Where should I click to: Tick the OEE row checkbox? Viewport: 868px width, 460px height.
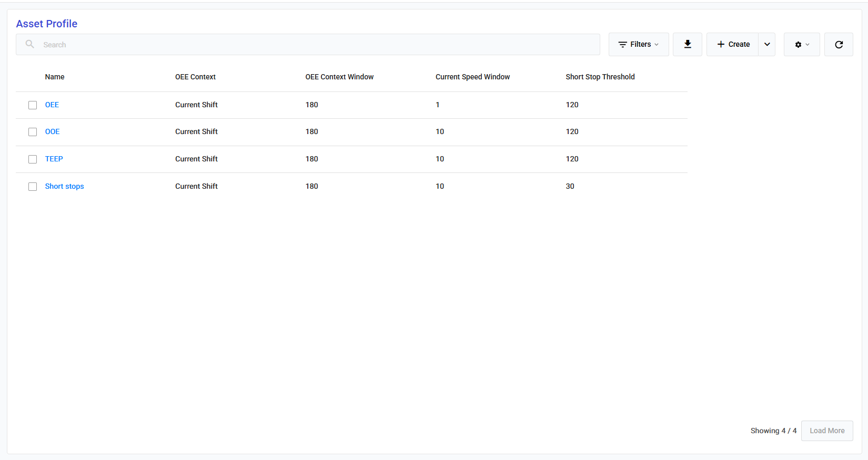pos(33,105)
